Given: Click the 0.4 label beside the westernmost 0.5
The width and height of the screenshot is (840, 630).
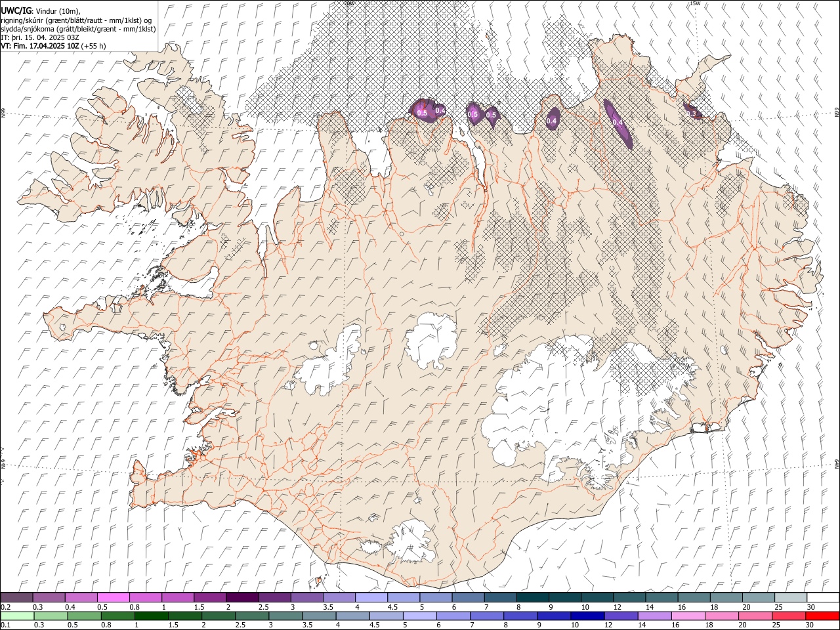Looking at the screenshot, I should [440, 110].
